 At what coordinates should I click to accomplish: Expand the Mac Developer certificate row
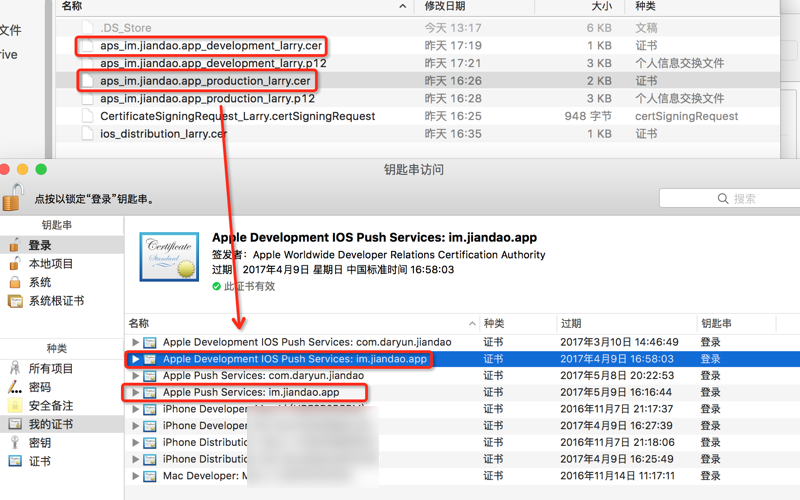(135, 476)
